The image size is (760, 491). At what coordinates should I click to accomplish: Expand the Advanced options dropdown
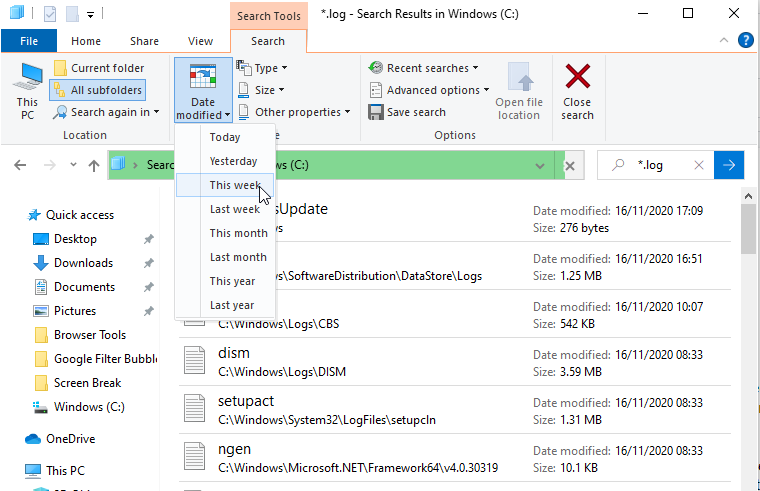pos(429,90)
